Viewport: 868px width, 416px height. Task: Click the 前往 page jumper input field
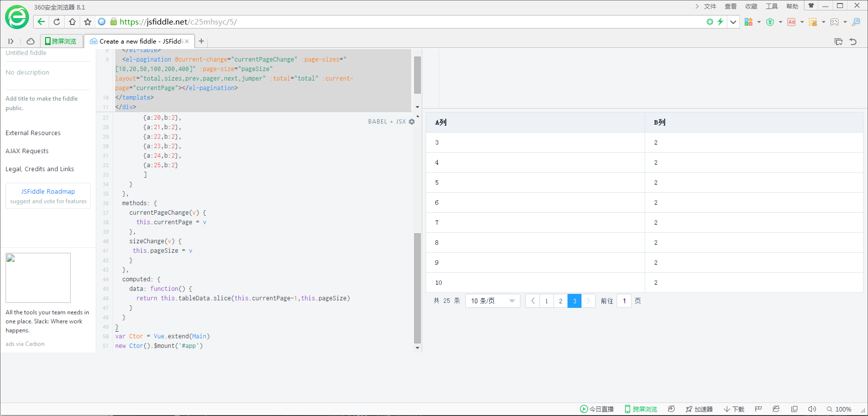(x=624, y=301)
